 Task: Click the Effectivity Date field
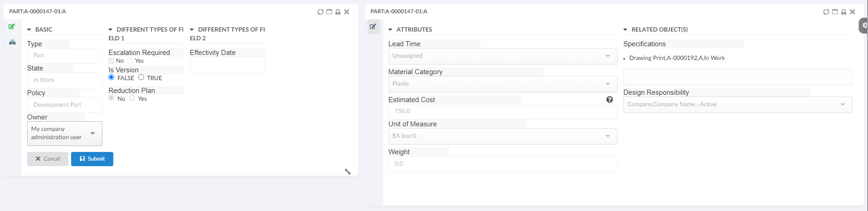227,65
